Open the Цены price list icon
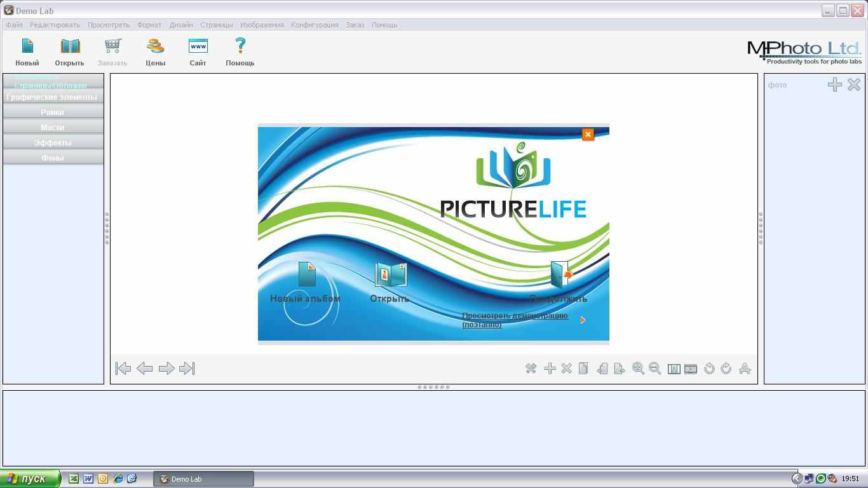This screenshot has height=488, width=868. tap(156, 46)
